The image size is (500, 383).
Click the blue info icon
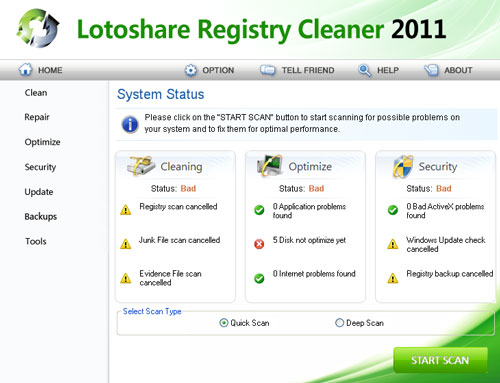point(130,124)
